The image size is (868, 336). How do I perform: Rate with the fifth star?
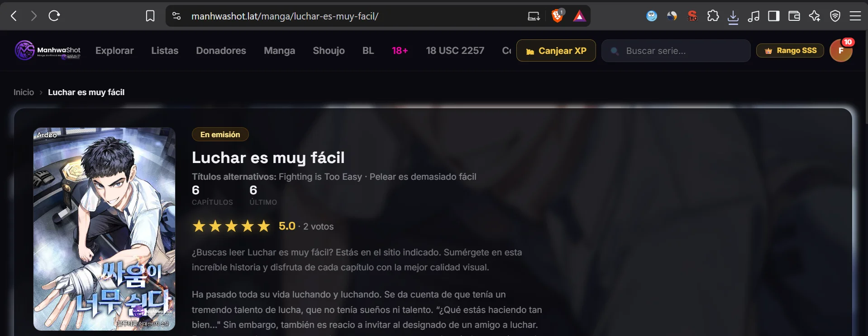[x=263, y=226]
